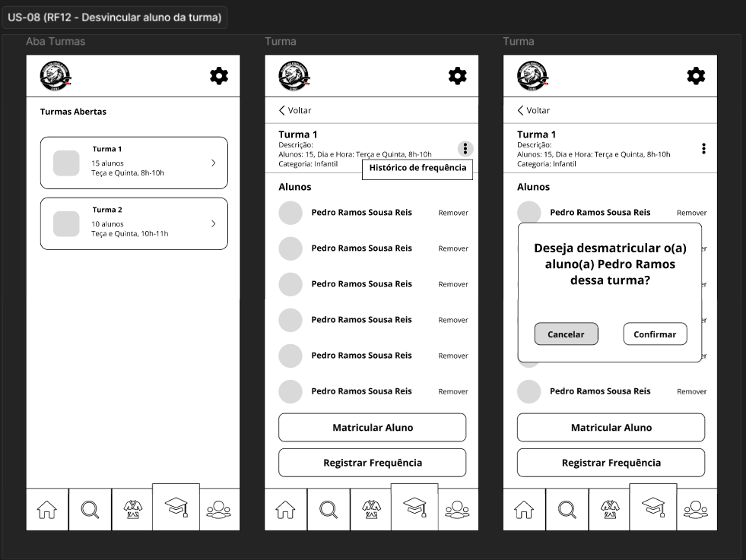Open settings gear in Aba Turmas screen

[x=219, y=76]
